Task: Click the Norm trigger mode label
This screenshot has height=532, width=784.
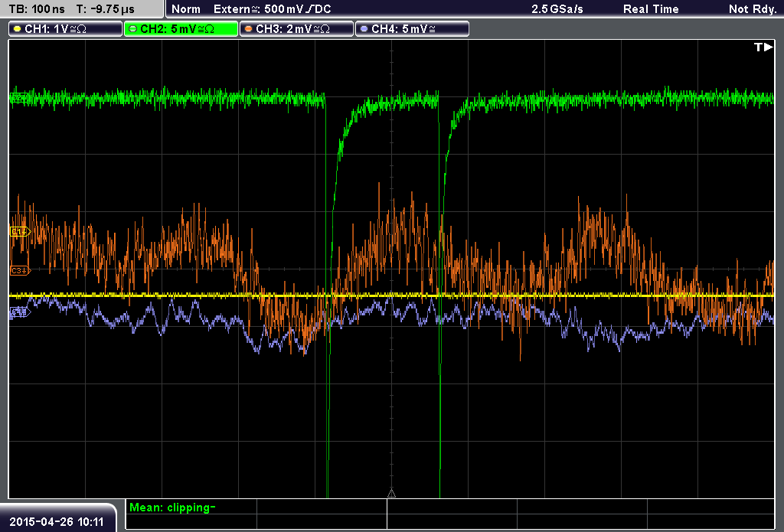Action: point(185,9)
